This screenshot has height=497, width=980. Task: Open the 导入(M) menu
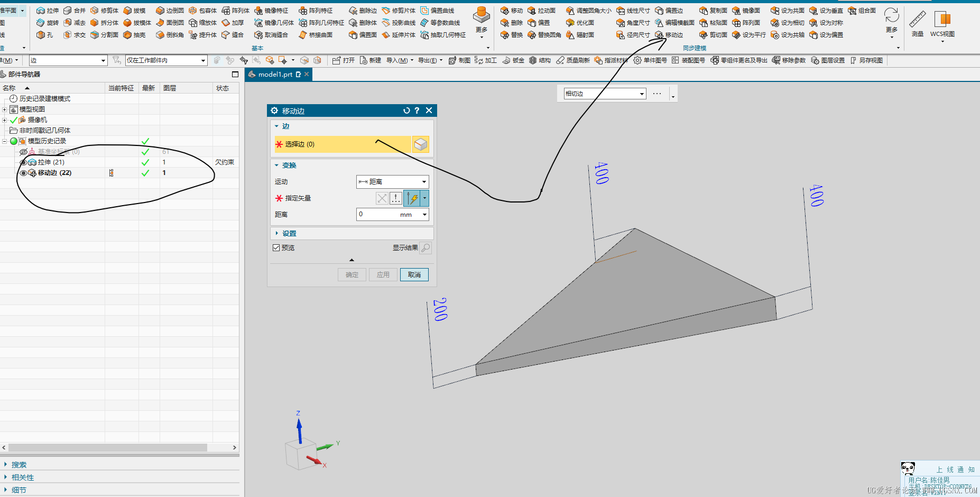[400, 60]
